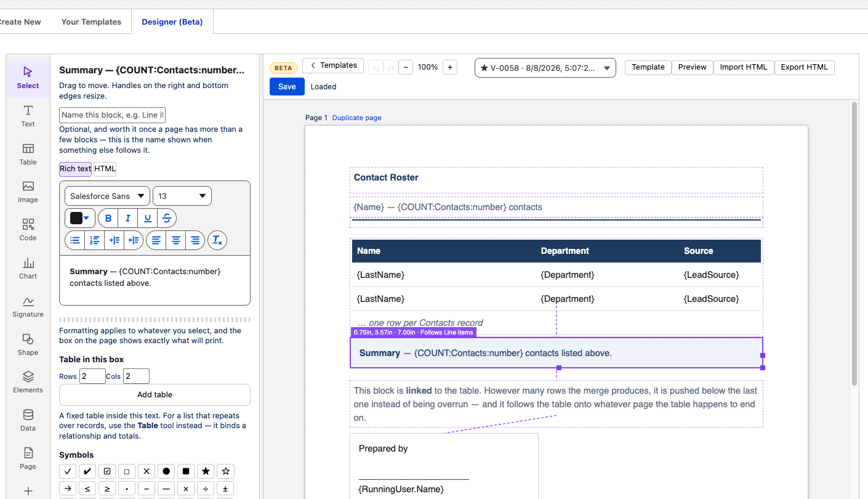Switch editor to HTML mode

coord(105,169)
